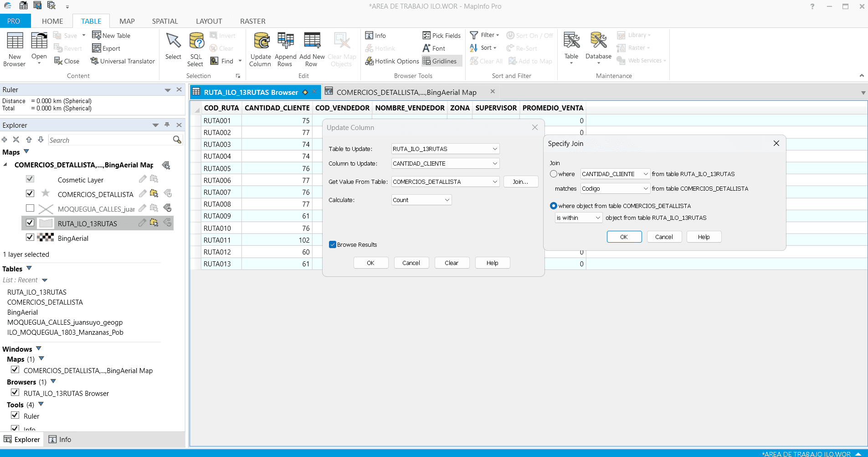Remove item with Explorer X icon
The height and width of the screenshot is (457, 868).
[x=16, y=140]
